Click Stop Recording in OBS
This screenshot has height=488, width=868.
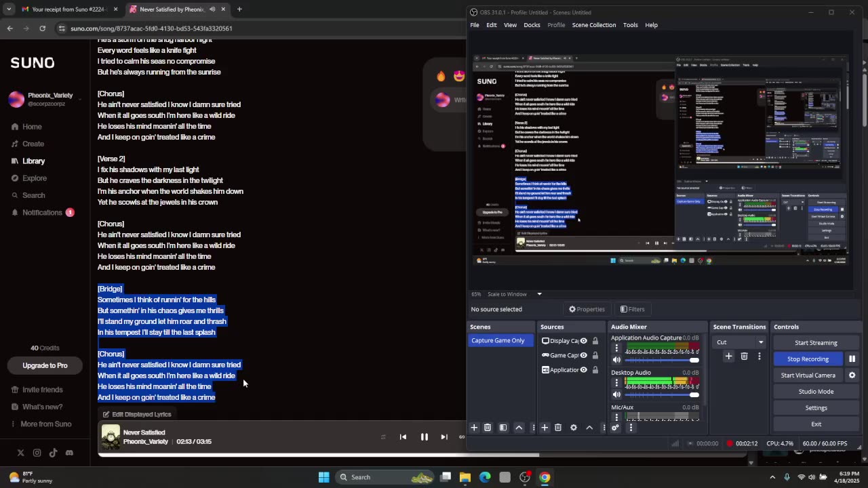808,359
